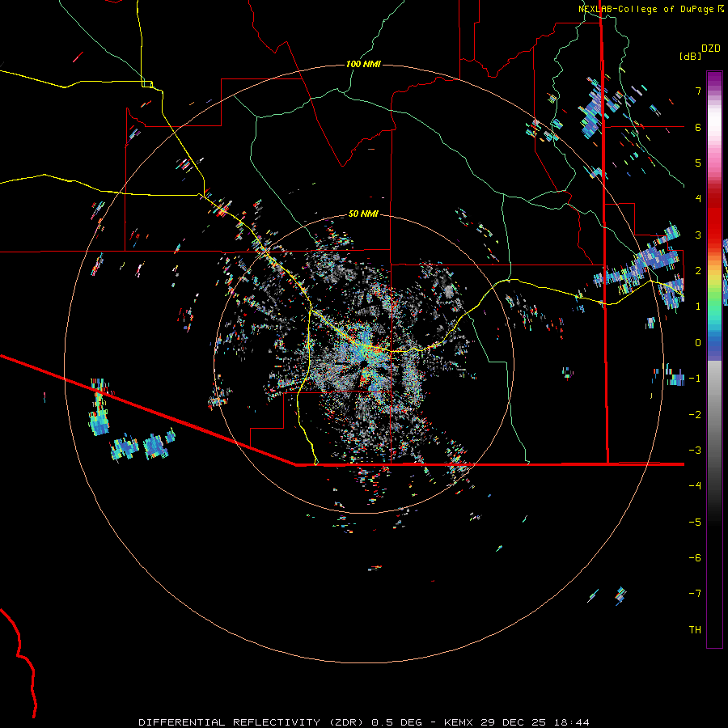Viewport: 728px width, 728px height.
Task: Click the '0.5 DEG' elevation angle text
Action: coord(397,722)
